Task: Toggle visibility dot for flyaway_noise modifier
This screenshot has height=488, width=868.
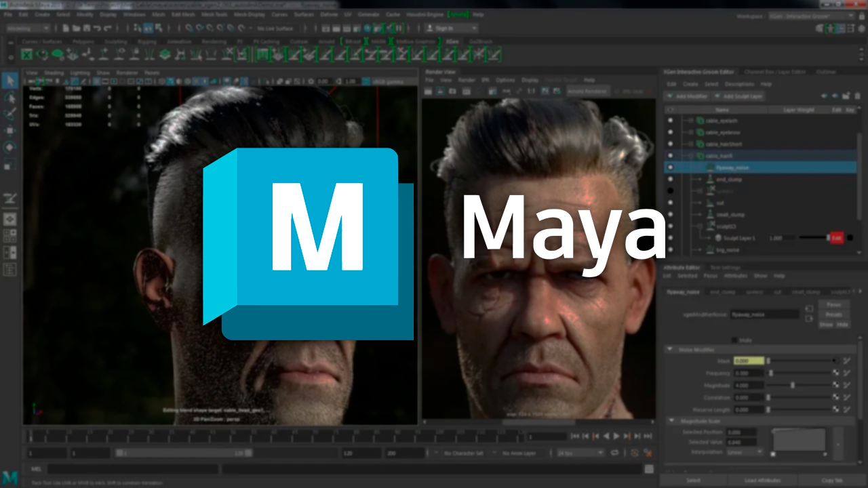Action: coord(671,167)
